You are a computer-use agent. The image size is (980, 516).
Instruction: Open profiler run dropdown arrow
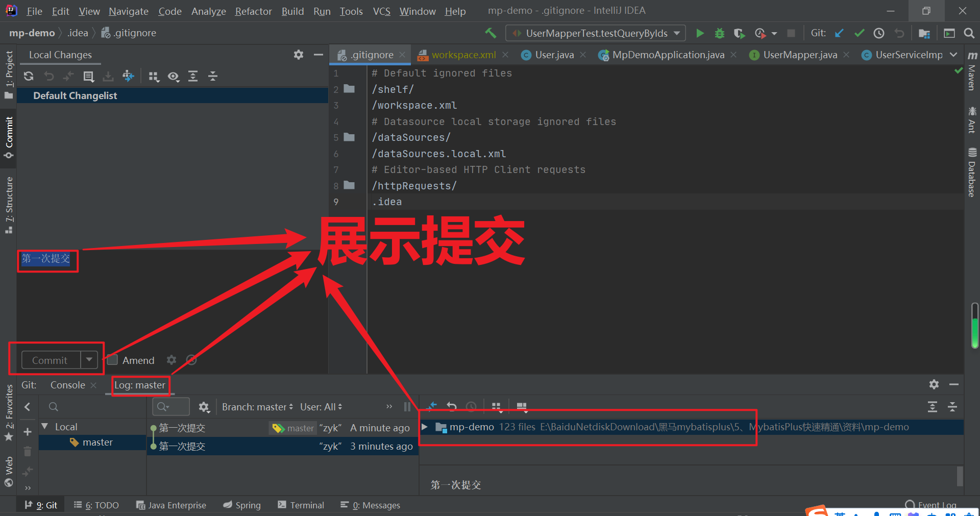coord(774,34)
